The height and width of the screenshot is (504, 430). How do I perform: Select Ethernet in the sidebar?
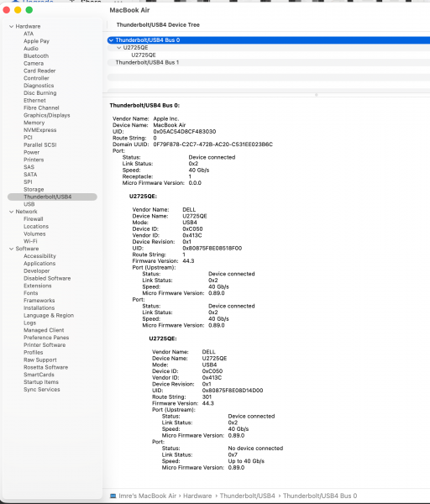pyautogui.click(x=34, y=101)
